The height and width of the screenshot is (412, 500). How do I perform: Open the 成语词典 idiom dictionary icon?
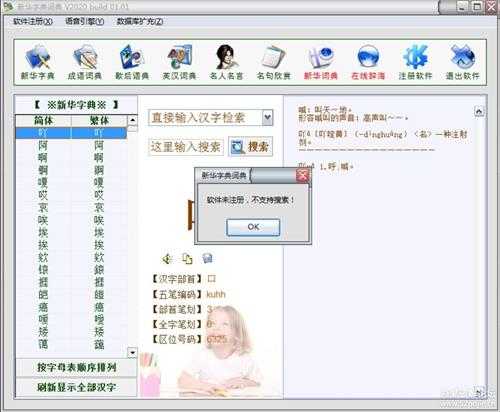(x=85, y=62)
